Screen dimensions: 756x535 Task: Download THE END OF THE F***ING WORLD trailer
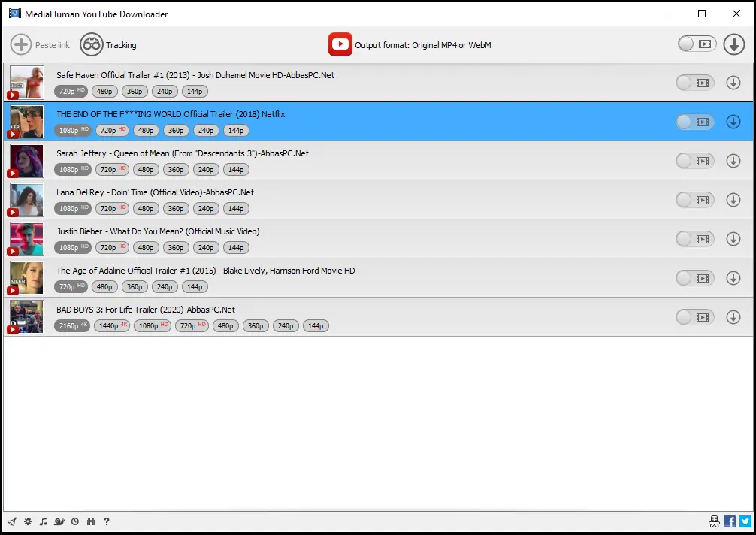733,122
